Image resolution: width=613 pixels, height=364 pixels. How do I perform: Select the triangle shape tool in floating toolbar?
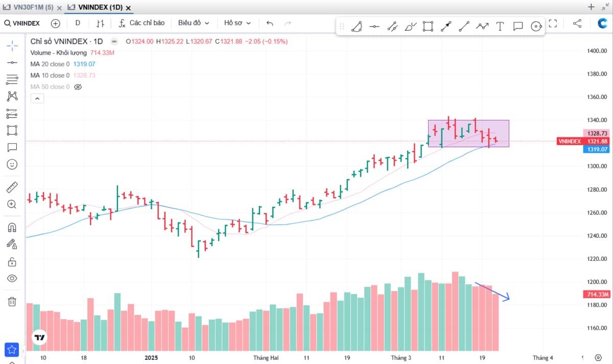(x=357, y=27)
